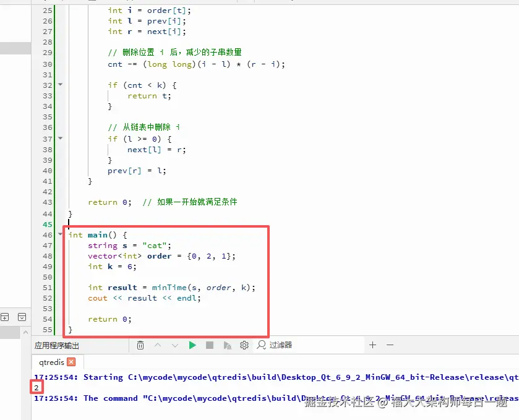Stop the running program square button

click(210, 345)
